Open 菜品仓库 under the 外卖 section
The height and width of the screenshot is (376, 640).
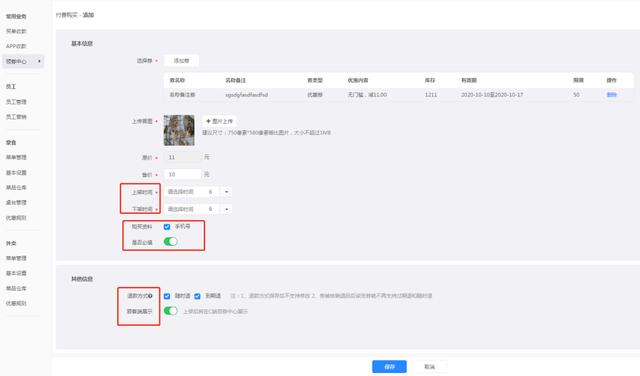click(16, 288)
